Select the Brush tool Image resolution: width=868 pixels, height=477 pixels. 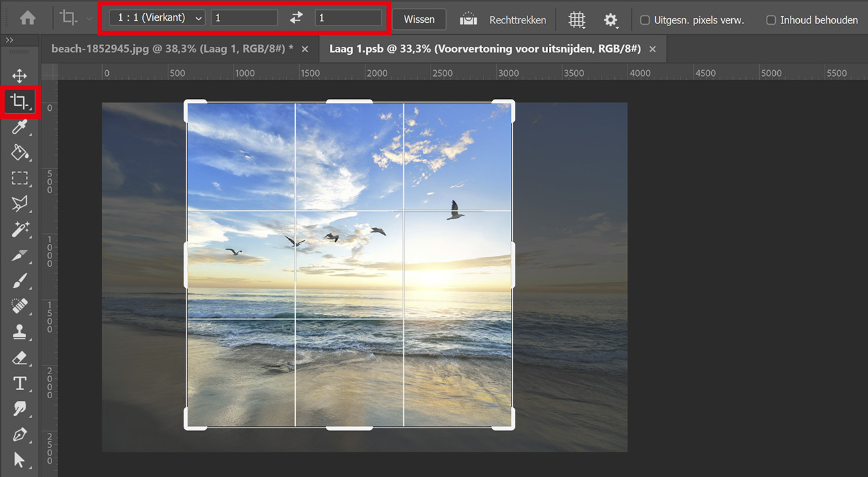[x=20, y=281]
